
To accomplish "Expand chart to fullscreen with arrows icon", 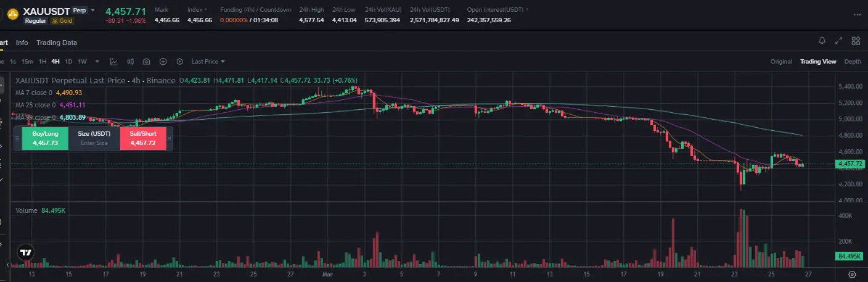I will [838, 41].
